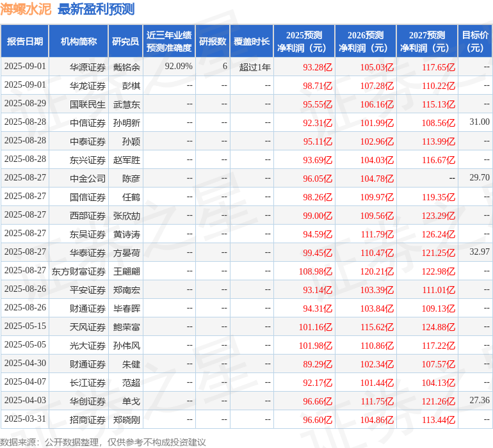This screenshot has height=448, width=493.
Task: Click the 2025-08-26 date beside 财通证券
Action: tap(25, 307)
